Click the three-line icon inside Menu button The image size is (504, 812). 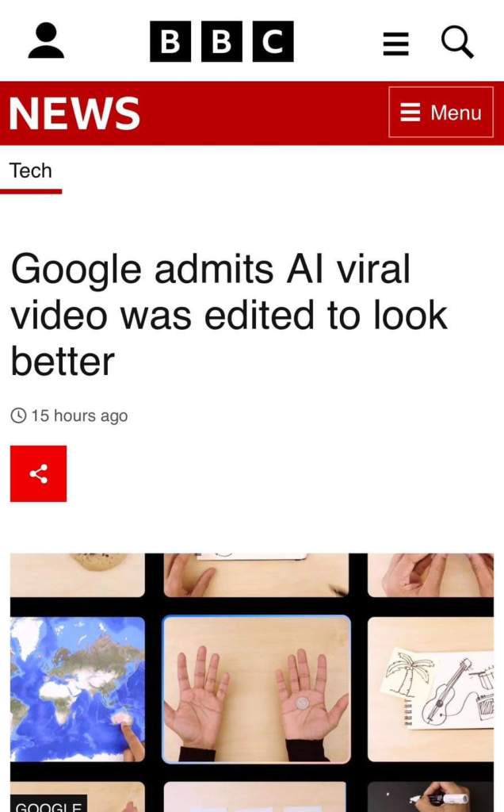coord(410,112)
